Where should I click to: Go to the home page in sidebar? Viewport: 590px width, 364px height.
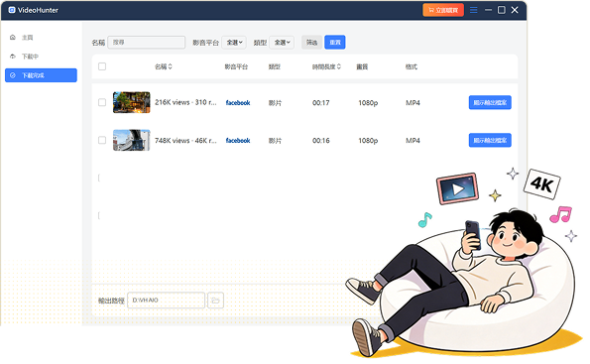41,38
